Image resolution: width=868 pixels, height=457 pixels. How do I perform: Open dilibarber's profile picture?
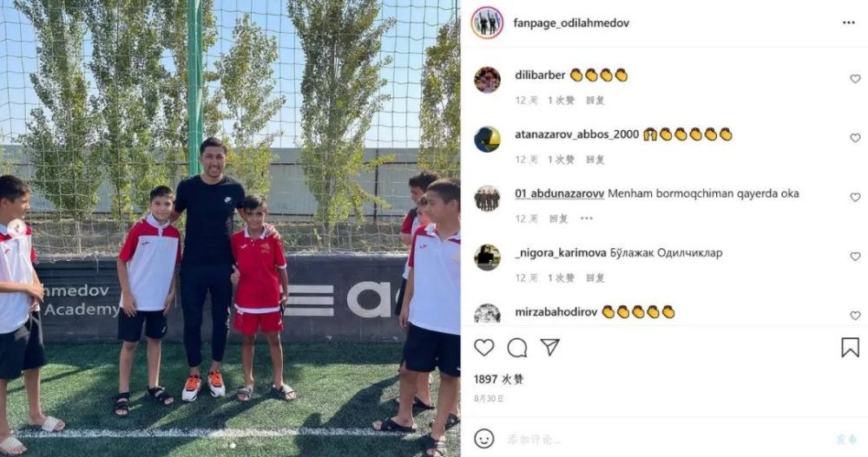click(487, 80)
